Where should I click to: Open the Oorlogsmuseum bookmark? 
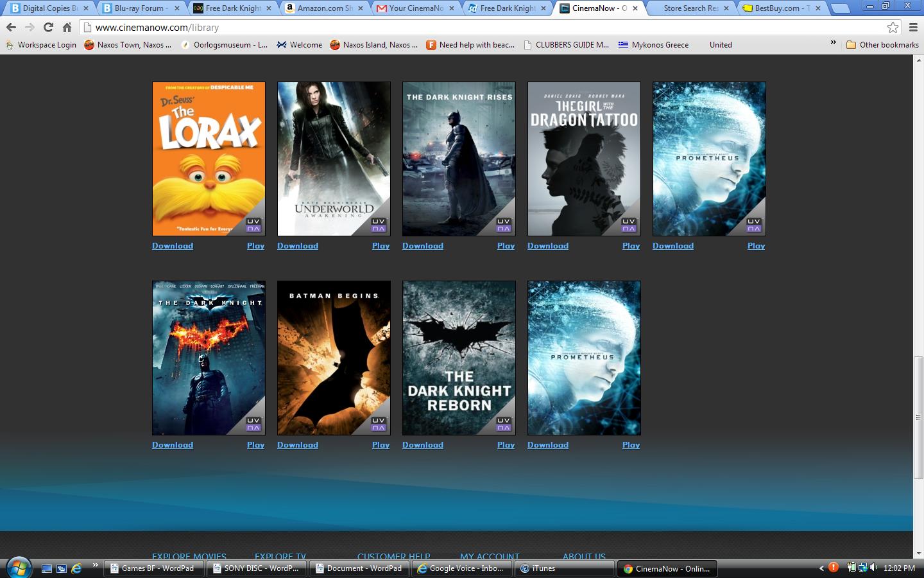[224, 45]
